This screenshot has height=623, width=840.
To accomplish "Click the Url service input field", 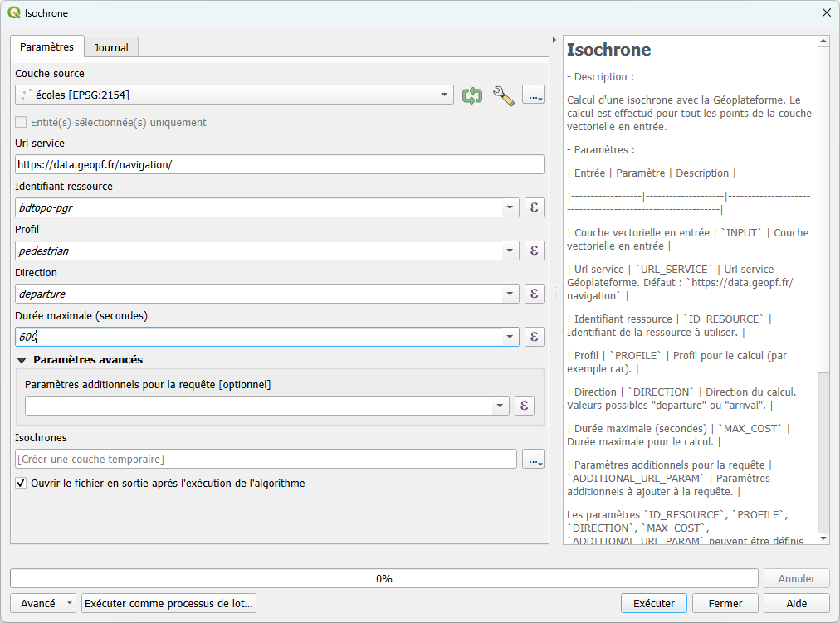I will 279,164.
